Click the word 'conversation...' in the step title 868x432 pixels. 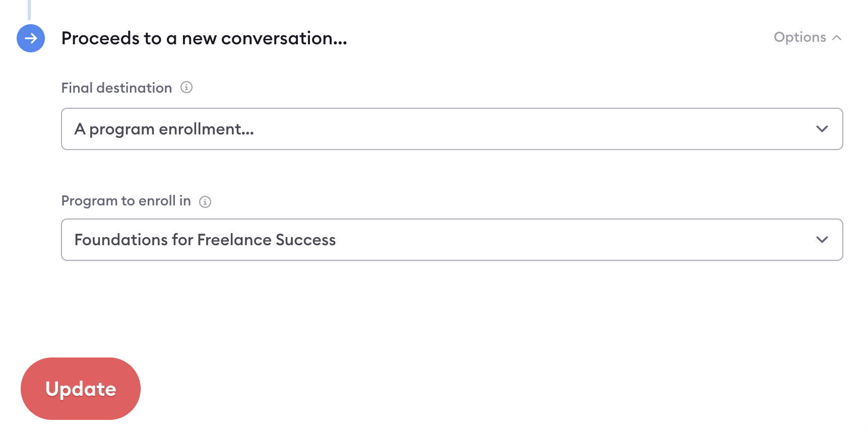[x=284, y=38]
